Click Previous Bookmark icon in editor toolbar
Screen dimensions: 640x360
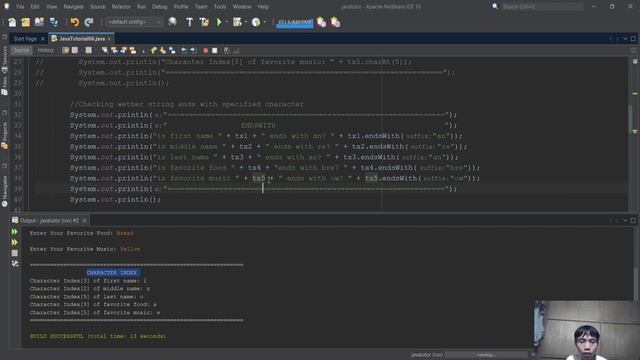point(153,50)
